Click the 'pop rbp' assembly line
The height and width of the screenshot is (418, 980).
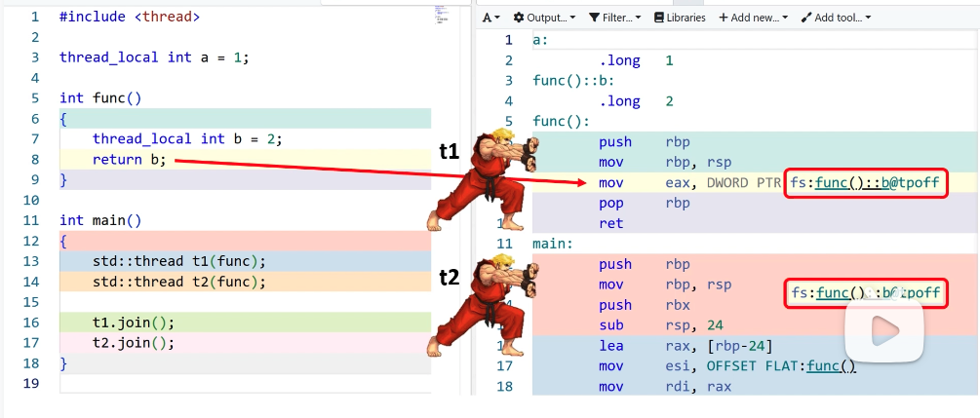(645, 203)
